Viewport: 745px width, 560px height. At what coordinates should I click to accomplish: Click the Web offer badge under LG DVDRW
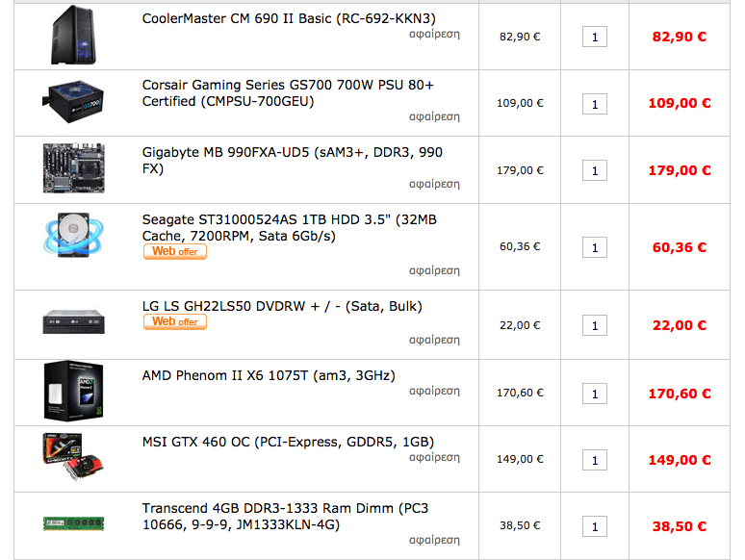[175, 322]
